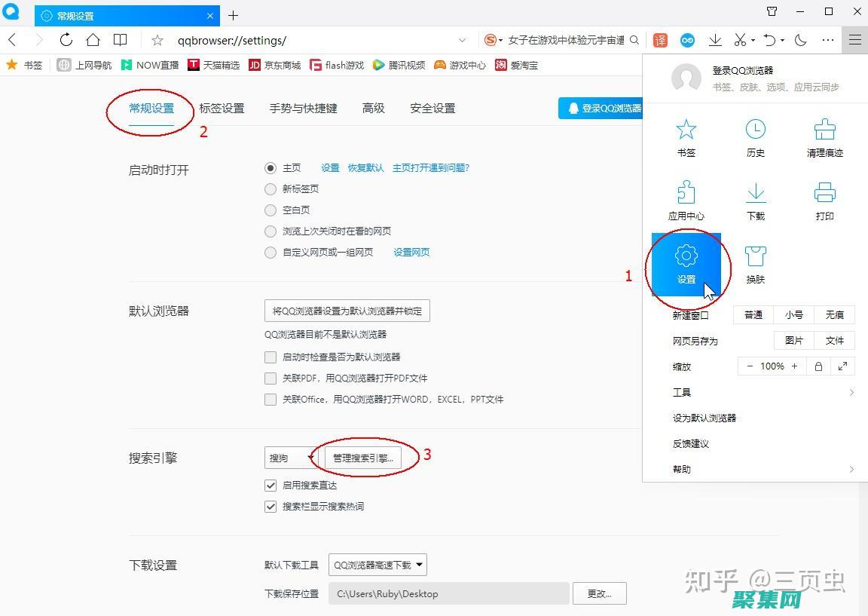868x616 pixels.
Task: Open the translate toolbar icon
Action: pyautogui.click(x=660, y=40)
